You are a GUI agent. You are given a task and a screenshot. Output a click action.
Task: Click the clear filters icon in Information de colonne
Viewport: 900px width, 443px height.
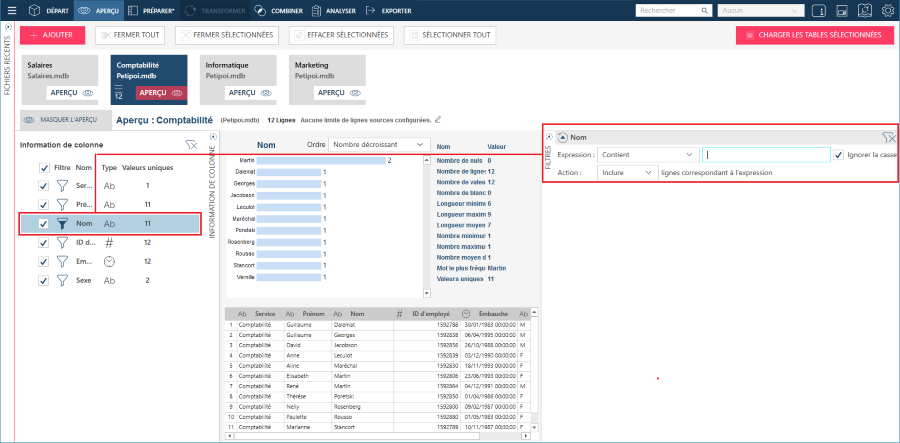click(191, 145)
